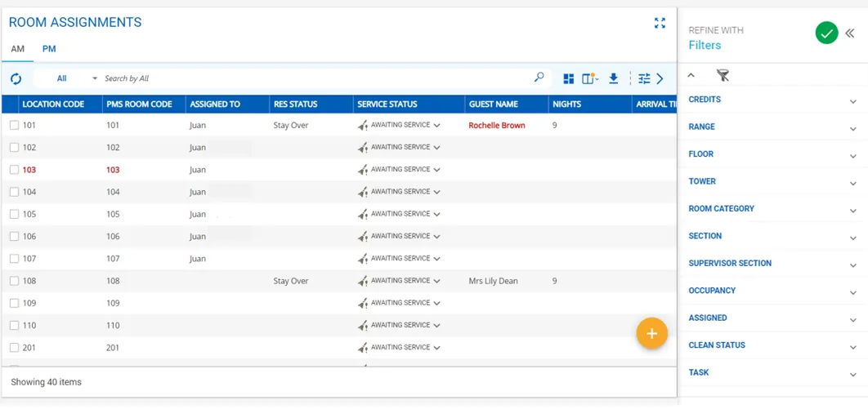
Task: Click the Search by All input field
Action: [x=315, y=78]
